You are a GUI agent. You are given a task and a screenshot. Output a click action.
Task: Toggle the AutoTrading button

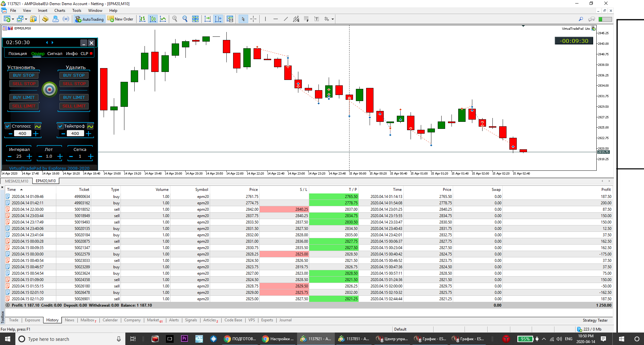pos(89,19)
